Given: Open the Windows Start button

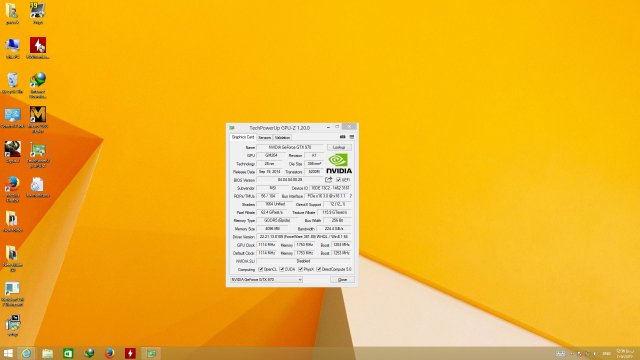Looking at the screenshot, I should (8, 353).
